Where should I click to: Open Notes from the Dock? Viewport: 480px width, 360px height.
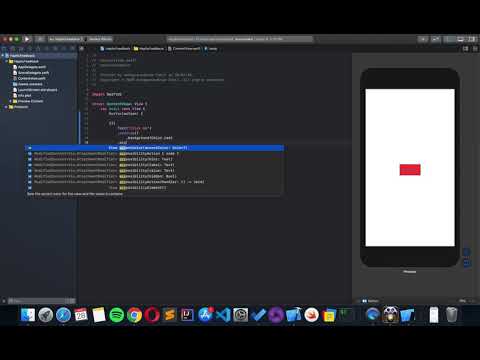(99, 315)
